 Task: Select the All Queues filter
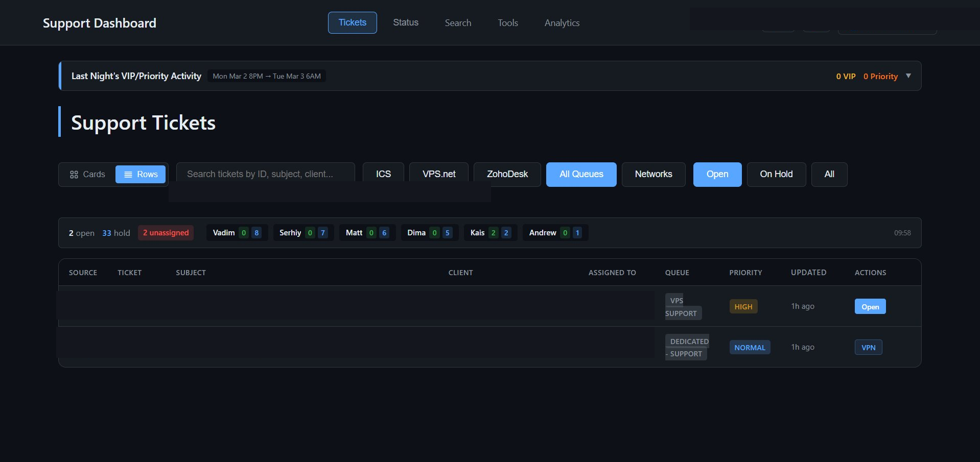[581, 175]
